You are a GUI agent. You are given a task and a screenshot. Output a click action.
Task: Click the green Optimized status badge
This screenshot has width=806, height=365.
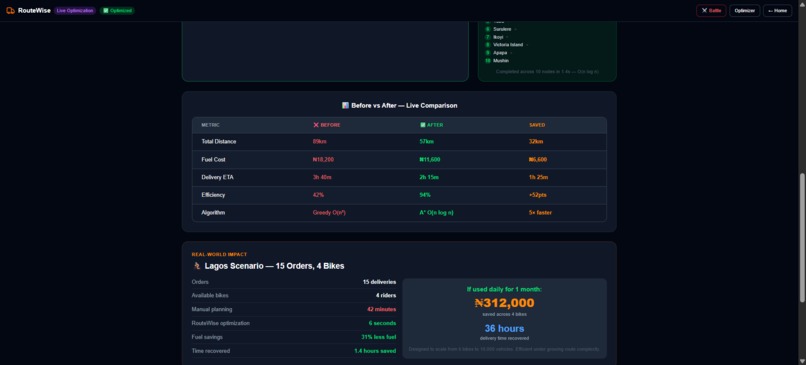click(x=118, y=10)
